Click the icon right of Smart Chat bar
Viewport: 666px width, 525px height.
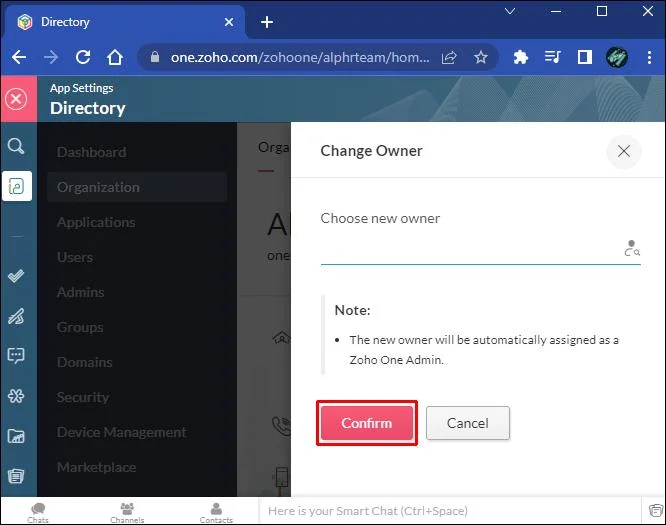(655, 510)
